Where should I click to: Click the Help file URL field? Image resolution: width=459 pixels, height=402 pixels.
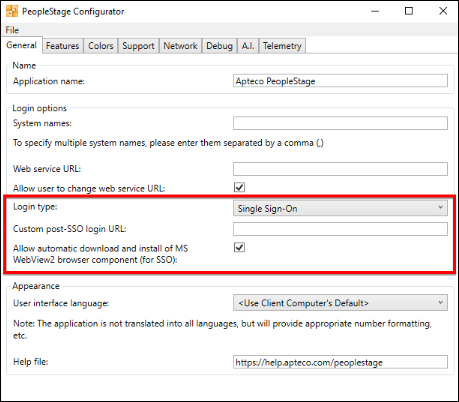pos(340,362)
